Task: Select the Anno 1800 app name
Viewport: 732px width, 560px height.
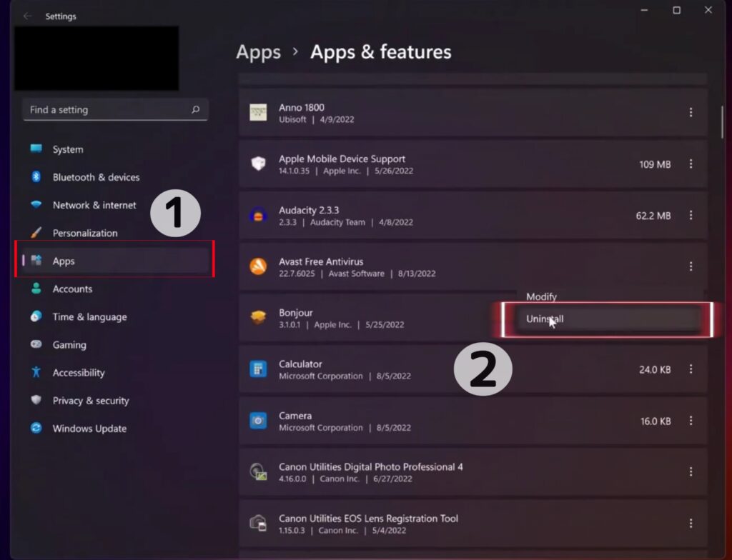Action: (302, 107)
